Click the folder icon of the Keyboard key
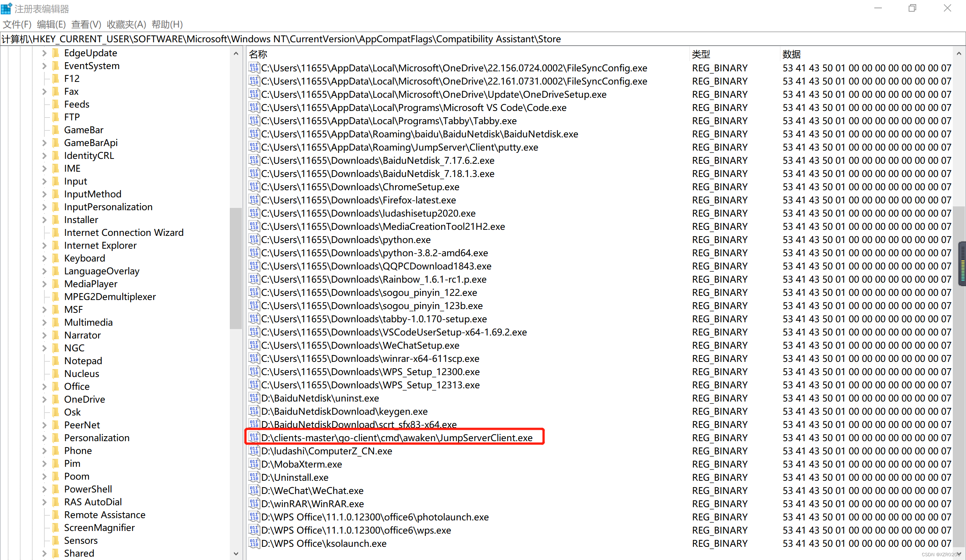The height and width of the screenshot is (560, 966). [x=56, y=258]
